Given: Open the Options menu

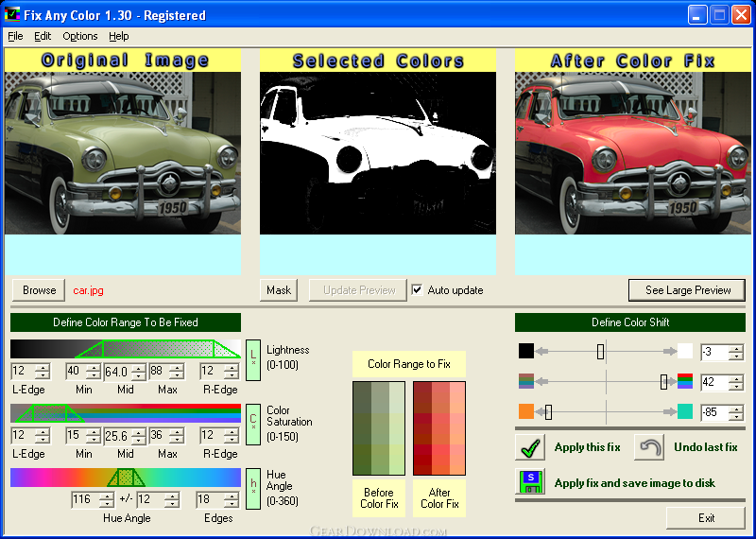Looking at the screenshot, I should pos(80,36).
